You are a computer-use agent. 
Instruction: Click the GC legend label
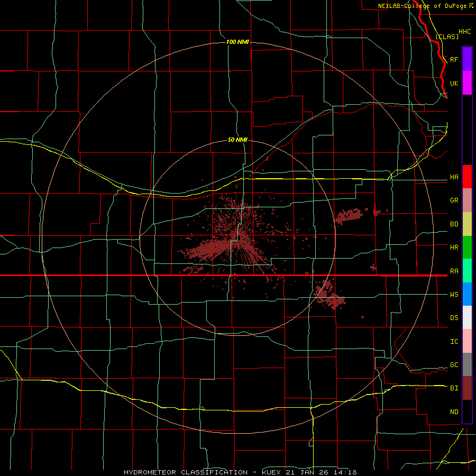[x=454, y=364]
